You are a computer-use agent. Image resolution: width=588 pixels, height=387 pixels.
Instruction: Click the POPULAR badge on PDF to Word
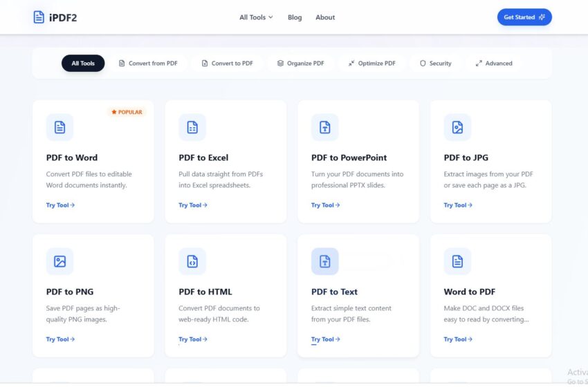[x=127, y=112]
